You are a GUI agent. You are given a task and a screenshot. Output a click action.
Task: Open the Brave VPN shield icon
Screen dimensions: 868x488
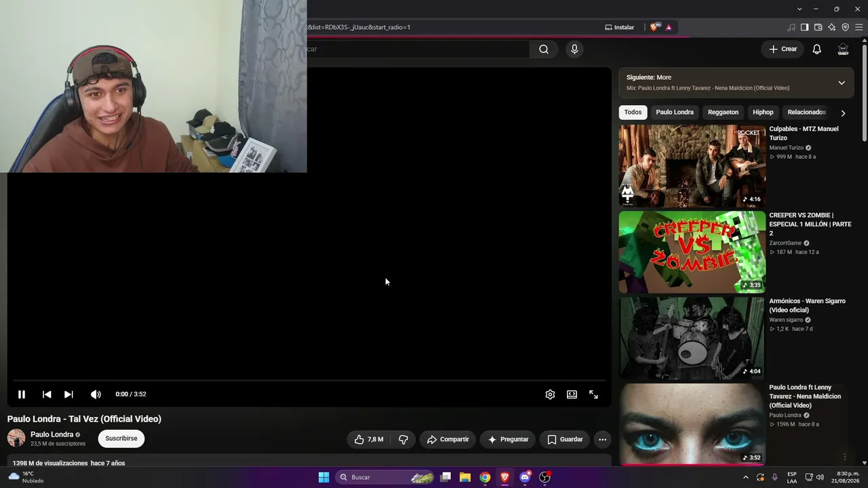point(845,27)
